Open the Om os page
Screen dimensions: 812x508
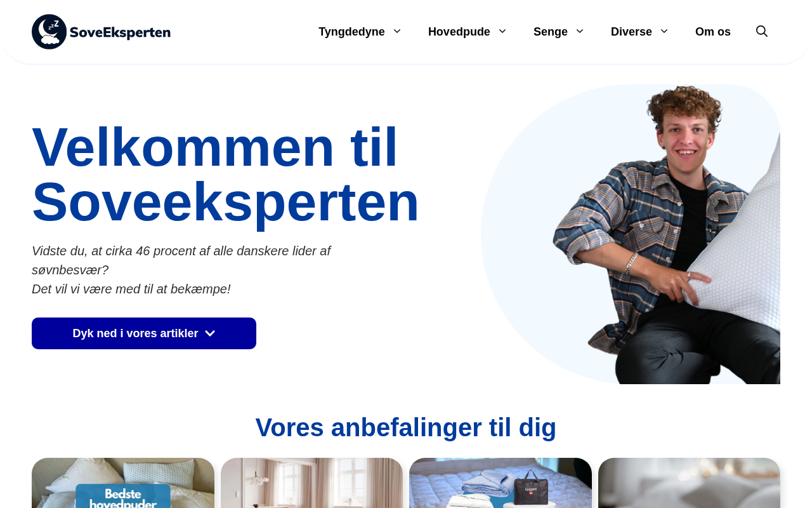[x=713, y=32]
